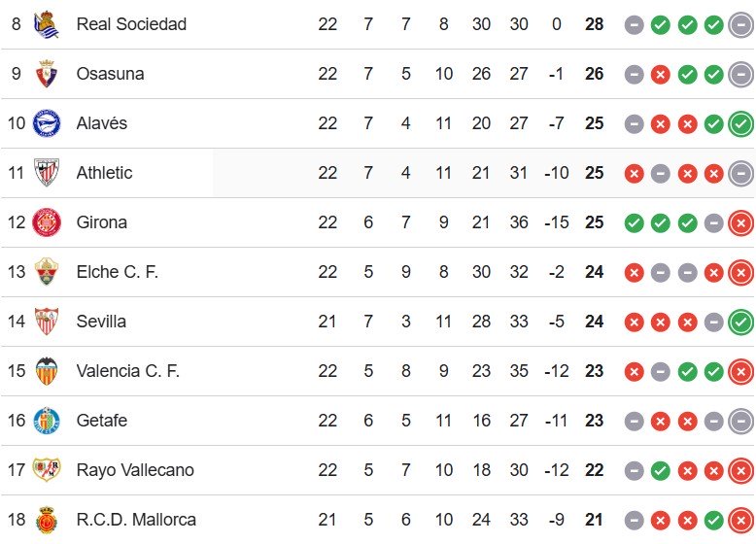Click the Sevilla club crest
Viewport: 756px width, 544px height.
[x=46, y=322]
